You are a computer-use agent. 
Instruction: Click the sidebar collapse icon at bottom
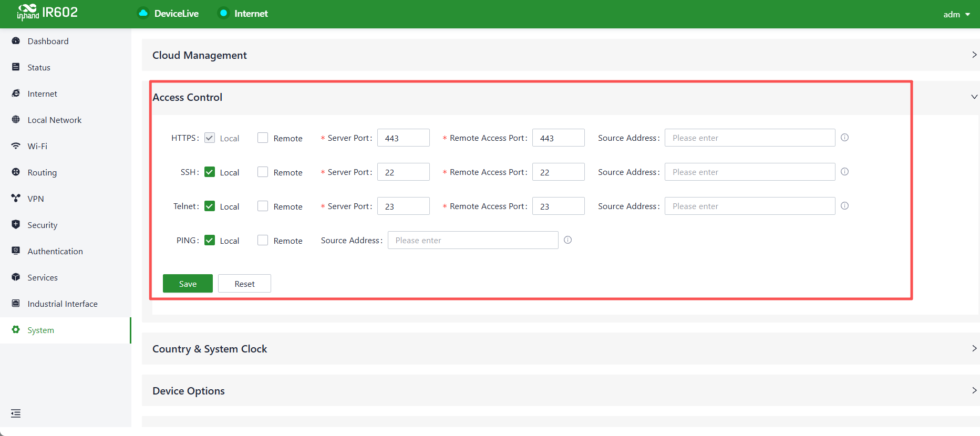click(x=16, y=413)
